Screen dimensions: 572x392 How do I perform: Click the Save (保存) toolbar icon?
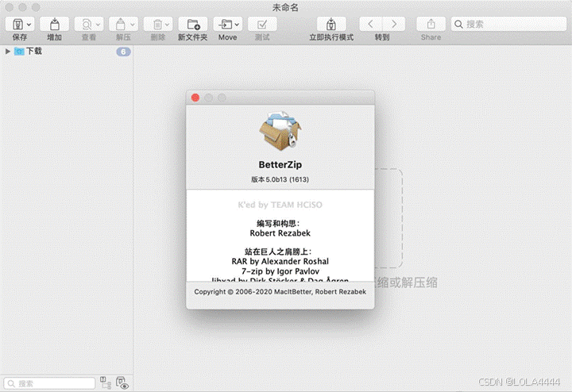(17, 25)
